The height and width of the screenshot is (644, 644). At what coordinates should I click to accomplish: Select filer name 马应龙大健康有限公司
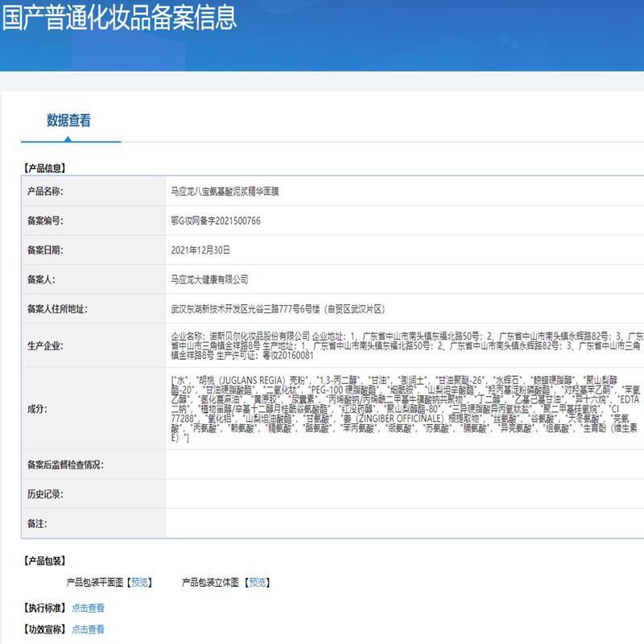click(209, 279)
